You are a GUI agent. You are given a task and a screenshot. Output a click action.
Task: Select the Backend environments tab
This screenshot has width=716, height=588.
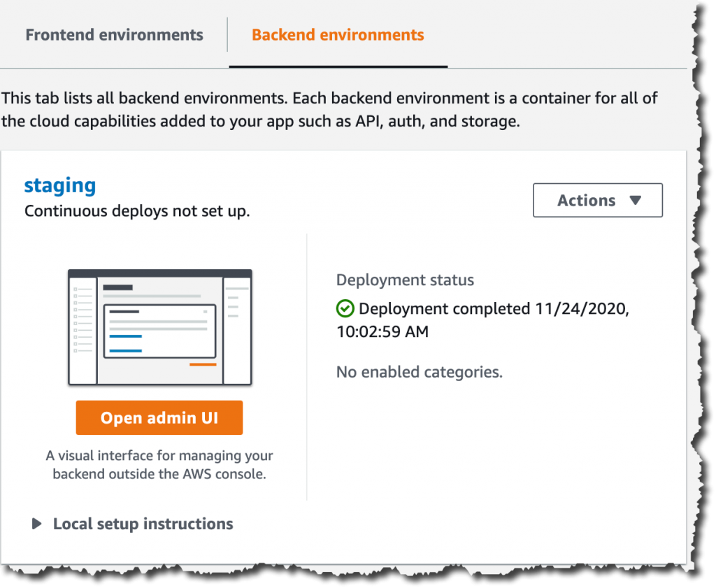(338, 35)
